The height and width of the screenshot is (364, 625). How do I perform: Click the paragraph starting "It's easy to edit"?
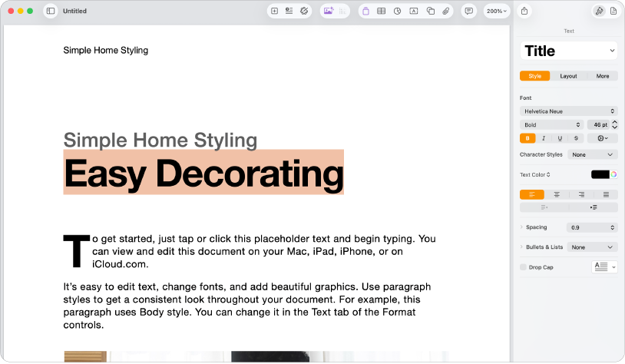pos(247,306)
